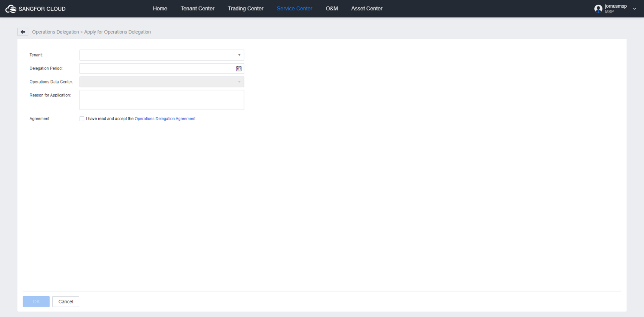Click the Apply for Operations Delegation breadcrumb text
The image size is (644, 317).
(x=118, y=32)
